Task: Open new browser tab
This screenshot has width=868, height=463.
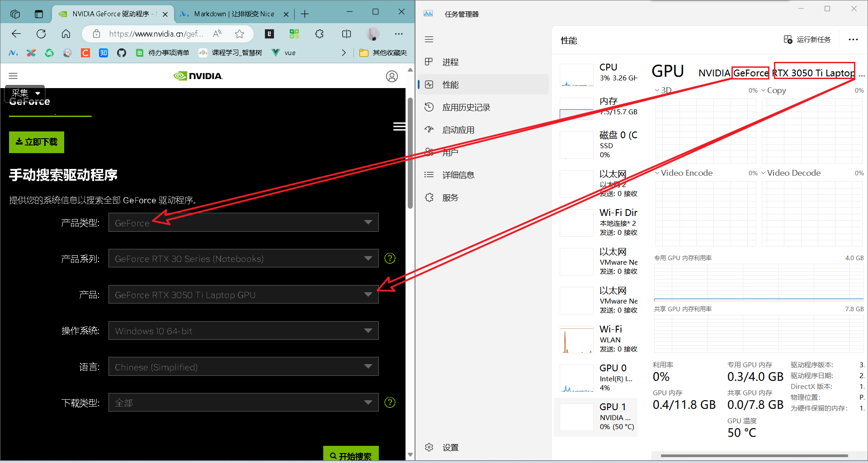Action: tap(305, 14)
